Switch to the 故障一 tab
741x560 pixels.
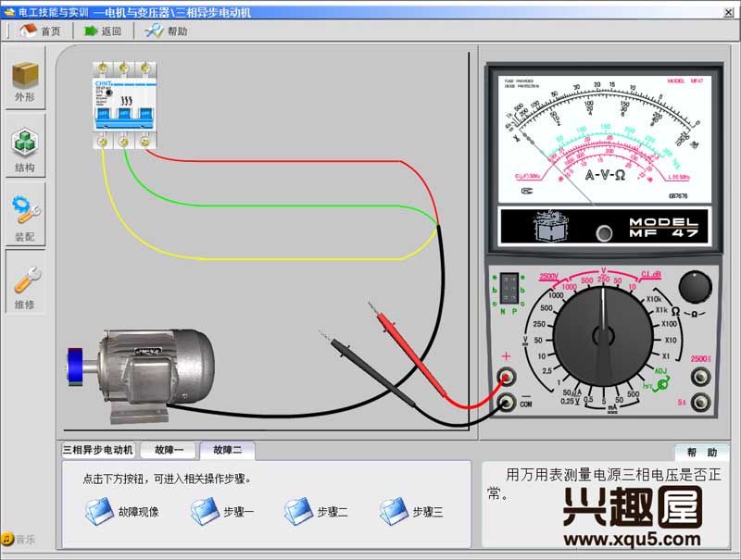point(169,450)
